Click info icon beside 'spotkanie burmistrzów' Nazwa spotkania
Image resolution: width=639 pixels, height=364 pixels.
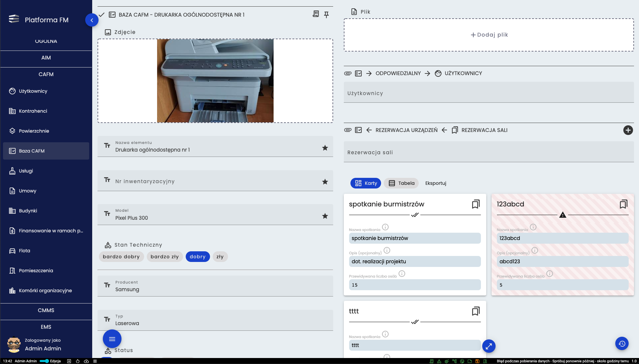tap(385, 227)
